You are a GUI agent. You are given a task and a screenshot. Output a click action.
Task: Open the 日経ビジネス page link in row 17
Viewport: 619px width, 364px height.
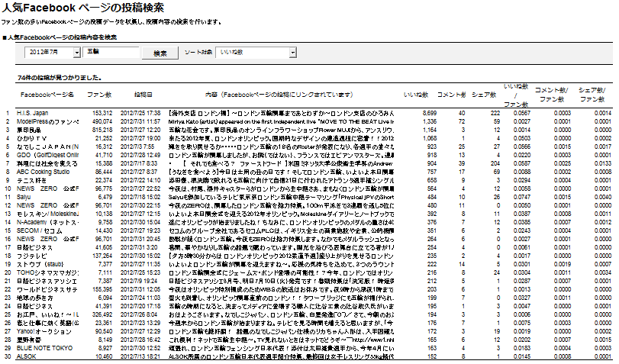pyautogui.click(x=35, y=247)
